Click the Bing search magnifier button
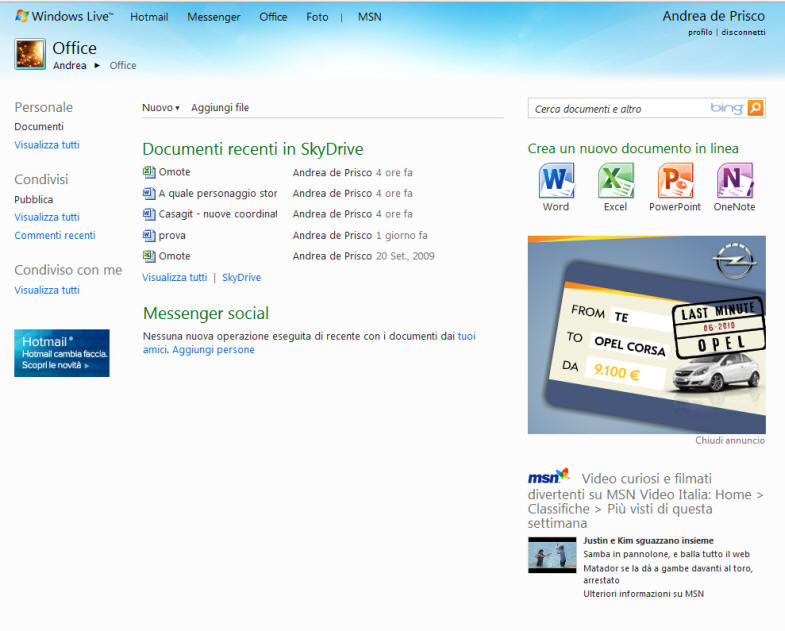This screenshot has height=631, width=785. click(x=755, y=108)
